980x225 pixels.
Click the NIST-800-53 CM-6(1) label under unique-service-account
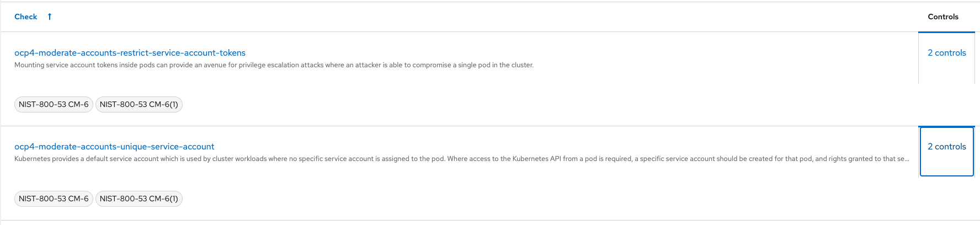(139, 199)
